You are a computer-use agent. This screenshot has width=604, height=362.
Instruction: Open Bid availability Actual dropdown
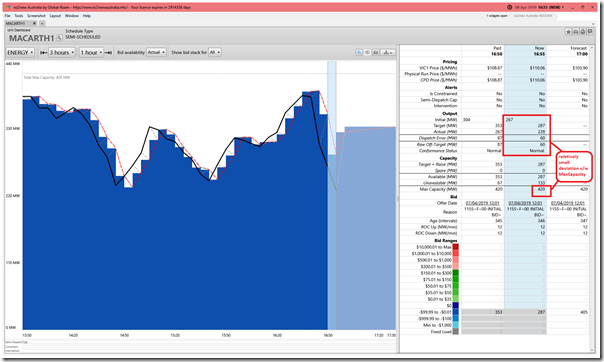click(156, 52)
